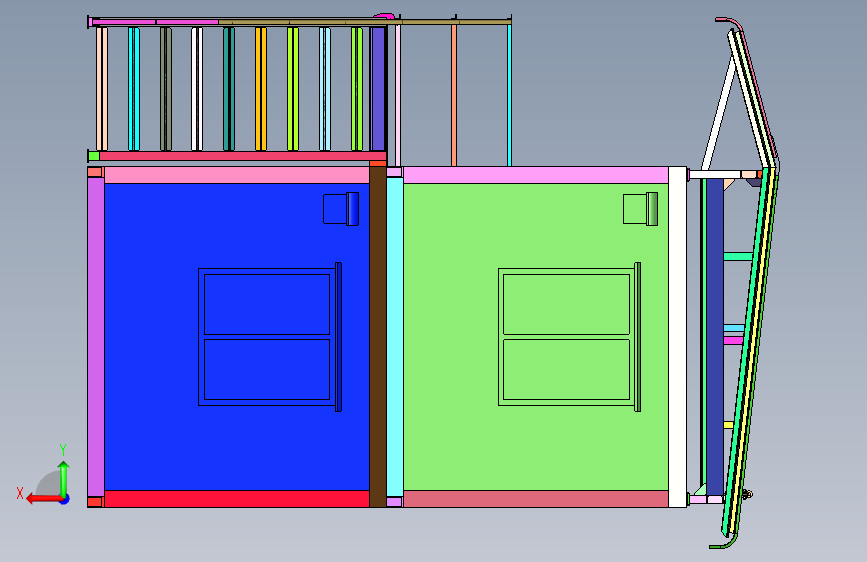The image size is (867, 562).
Task: Select the small box fixture on the blue panel
Action: (x=341, y=209)
